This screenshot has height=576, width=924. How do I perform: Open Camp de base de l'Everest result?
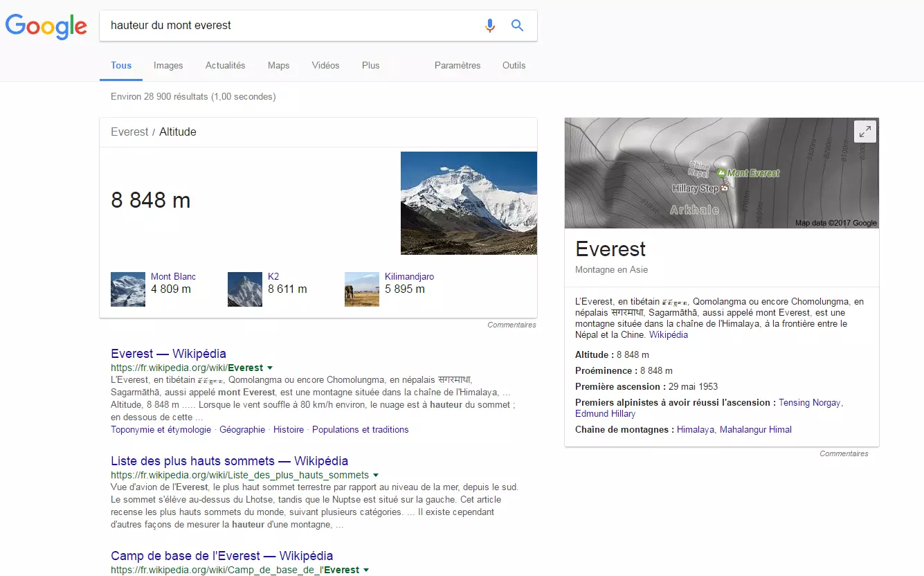coord(221,556)
